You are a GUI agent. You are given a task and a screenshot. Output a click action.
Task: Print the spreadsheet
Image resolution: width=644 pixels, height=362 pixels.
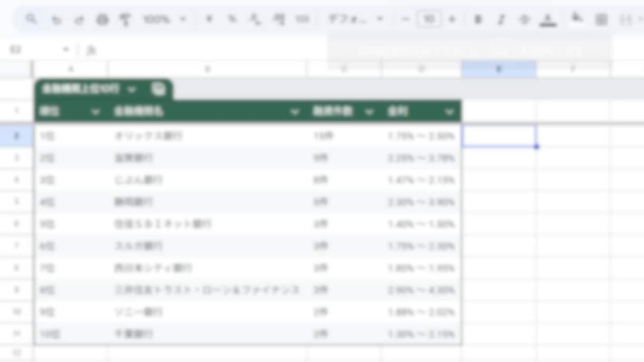(102, 20)
